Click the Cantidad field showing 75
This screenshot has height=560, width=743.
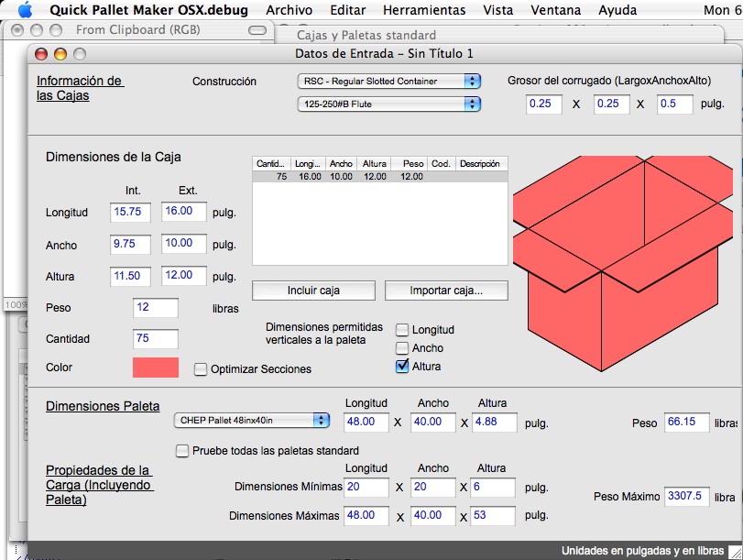pos(156,339)
